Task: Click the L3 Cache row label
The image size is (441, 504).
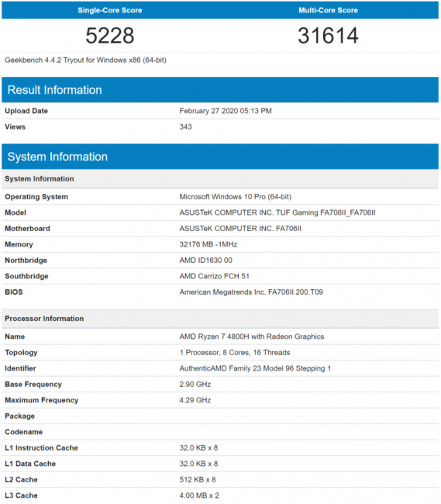Action: coord(21,495)
